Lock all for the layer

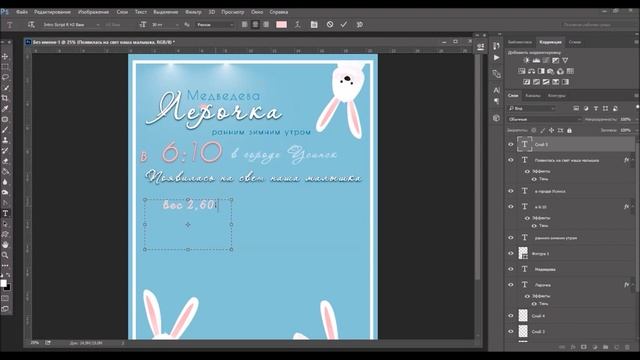(569, 131)
